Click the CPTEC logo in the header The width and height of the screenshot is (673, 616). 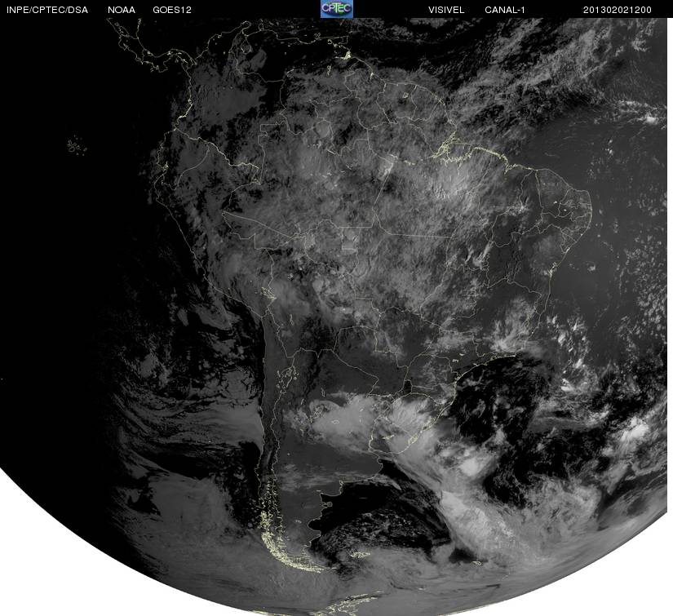[x=337, y=9]
